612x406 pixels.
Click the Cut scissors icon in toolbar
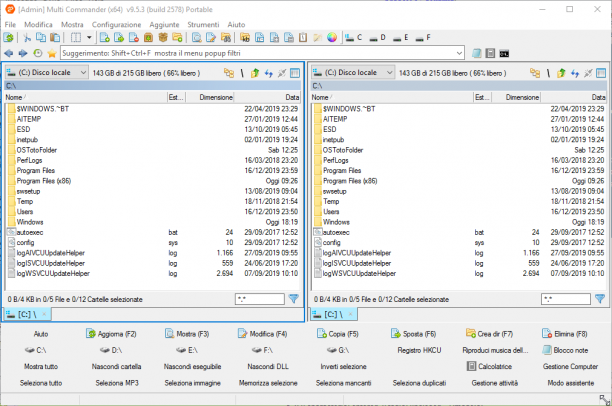(x=27, y=37)
